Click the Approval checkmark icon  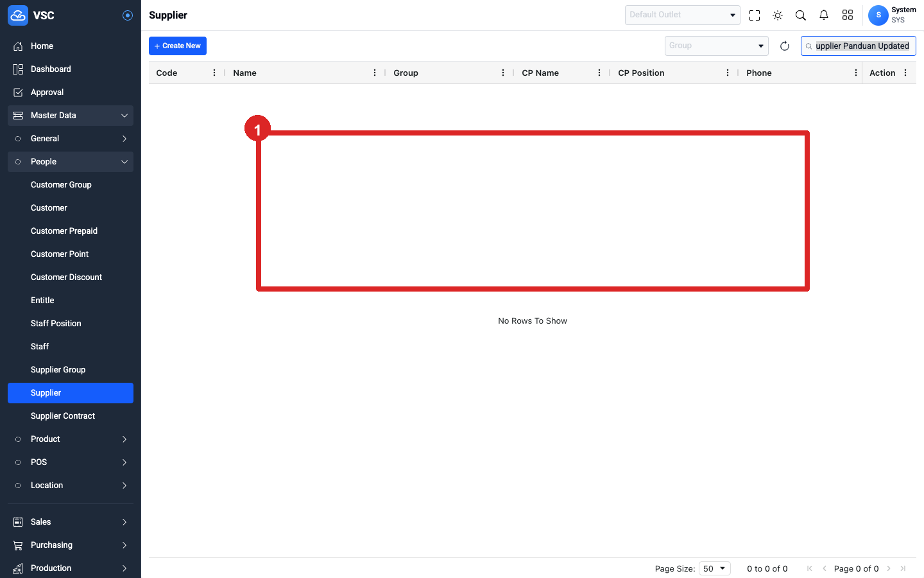pos(18,92)
